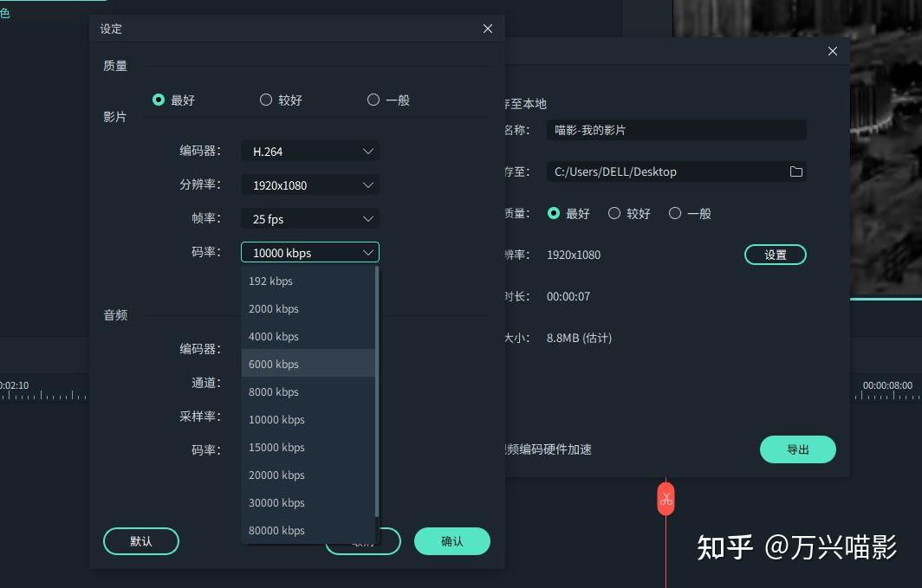Select 4000 kbps from the bitrate list
922x588 pixels.
click(x=308, y=336)
